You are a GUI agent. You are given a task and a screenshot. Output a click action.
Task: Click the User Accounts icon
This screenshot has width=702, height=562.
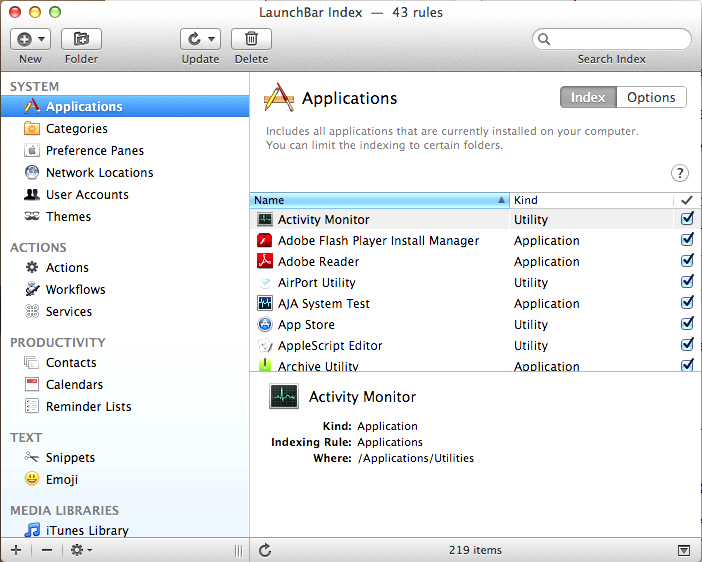32,194
